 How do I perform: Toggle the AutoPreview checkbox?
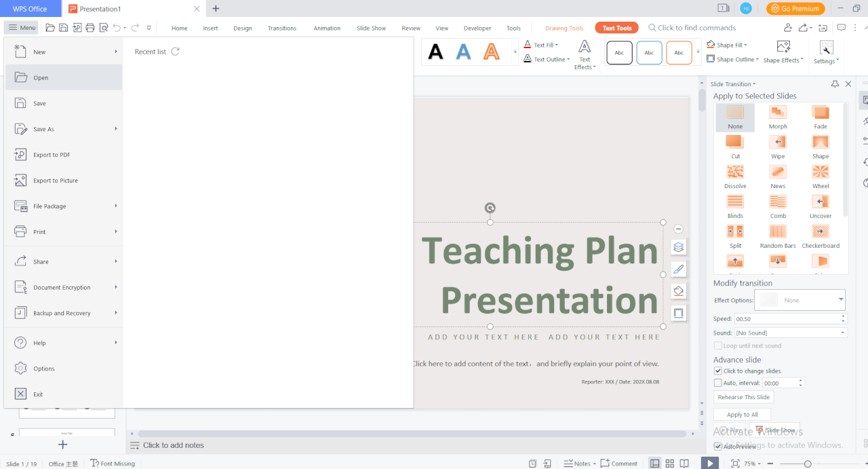[x=718, y=447]
